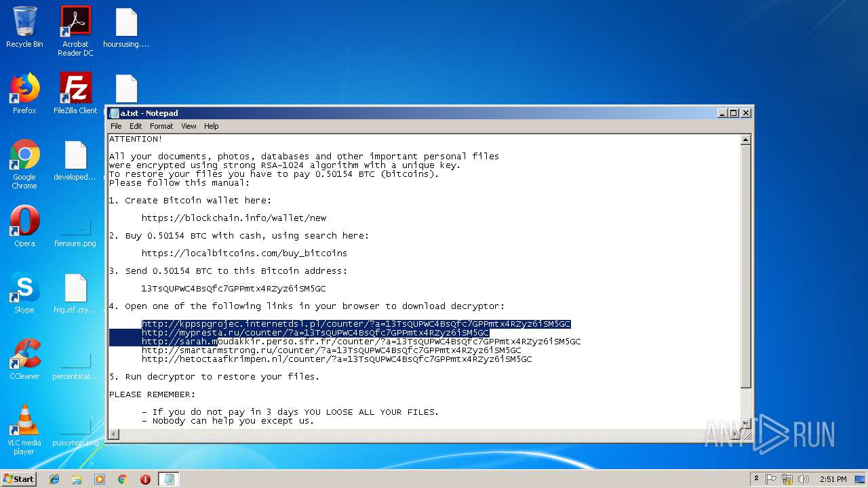Open the Edit menu in Notepad
Image resolution: width=868 pixels, height=488 pixels.
(x=136, y=126)
